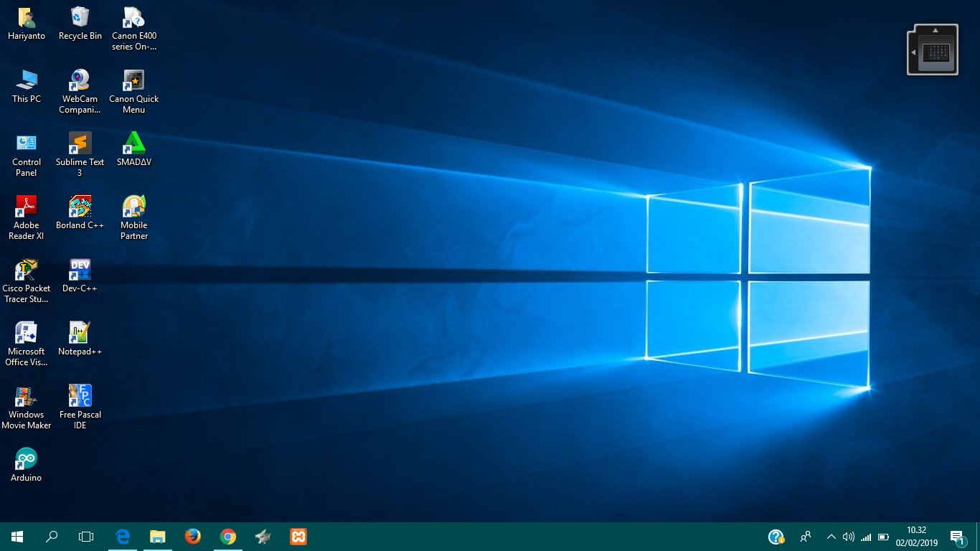
Task: Launch Google Chrome from the taskbar
Action: coord(228,537)
